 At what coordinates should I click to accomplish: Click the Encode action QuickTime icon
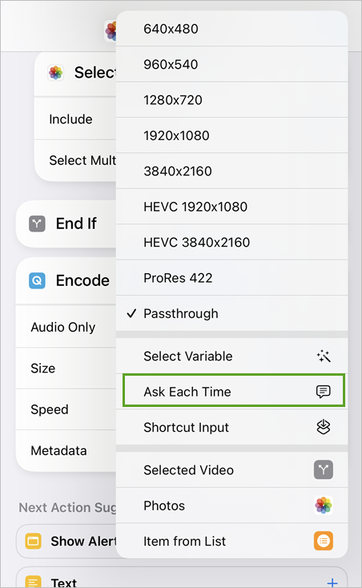[37, 280]
